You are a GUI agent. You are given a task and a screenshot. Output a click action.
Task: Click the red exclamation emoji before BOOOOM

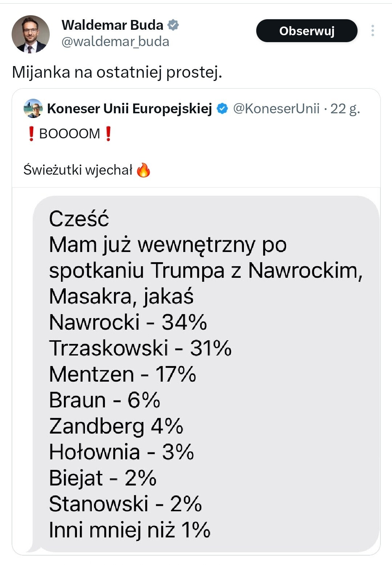31,134
